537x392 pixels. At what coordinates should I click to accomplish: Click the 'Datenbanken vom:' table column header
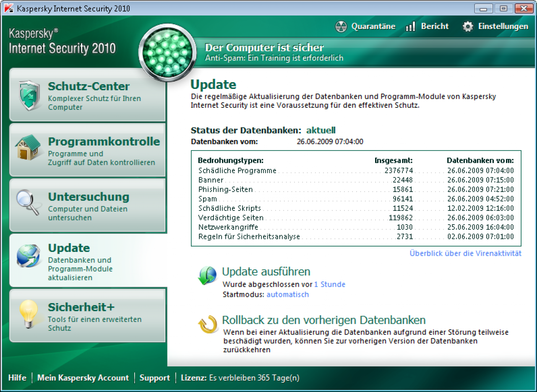point(480,160)
